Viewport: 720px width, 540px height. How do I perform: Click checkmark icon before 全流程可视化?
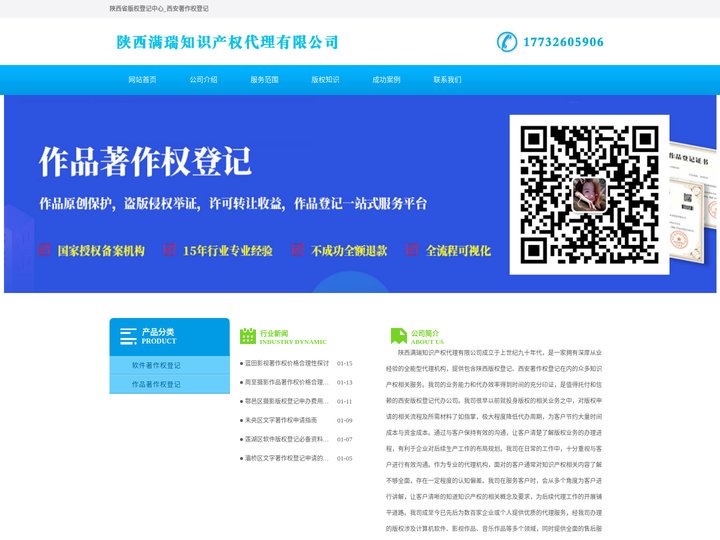click(x=412, y=249)
